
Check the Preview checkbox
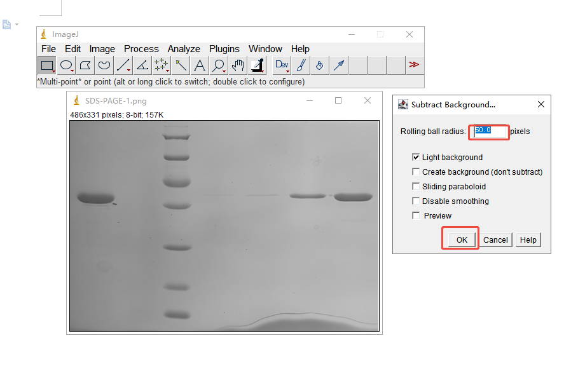[416, 216]
